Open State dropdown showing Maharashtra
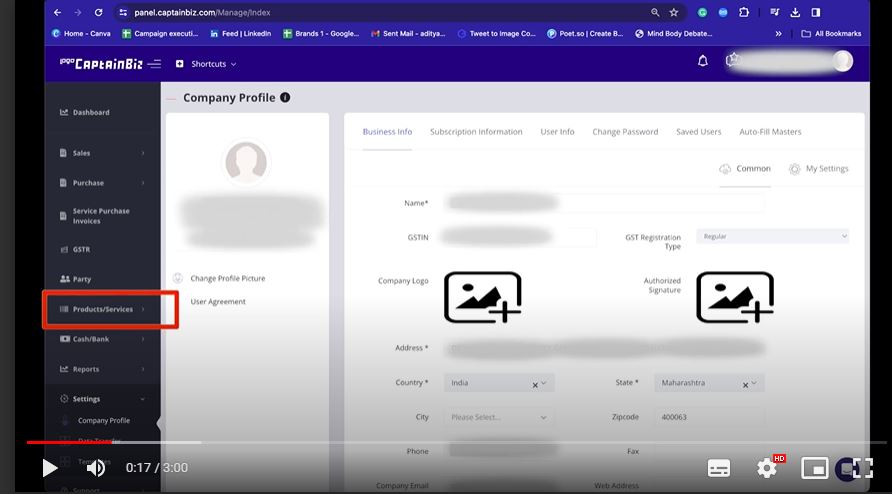892x494 pixels. tap(709, 383)
